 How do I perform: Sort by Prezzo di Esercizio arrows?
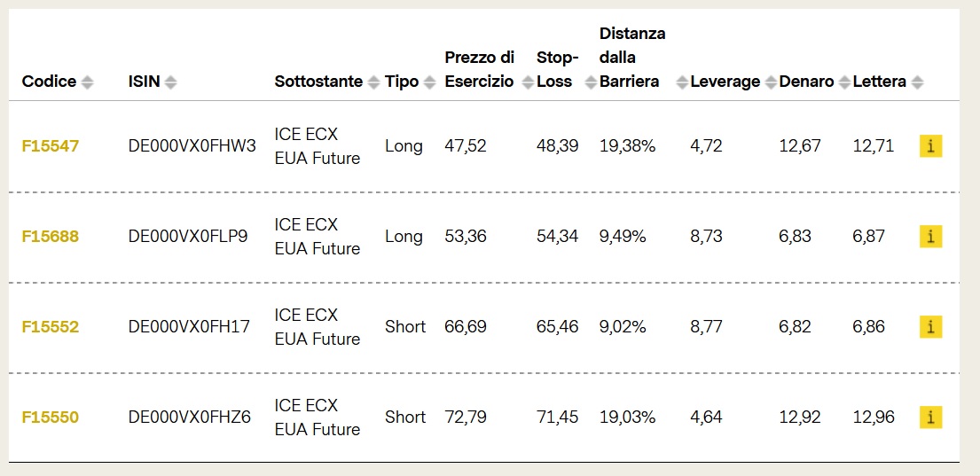point(528,82)
